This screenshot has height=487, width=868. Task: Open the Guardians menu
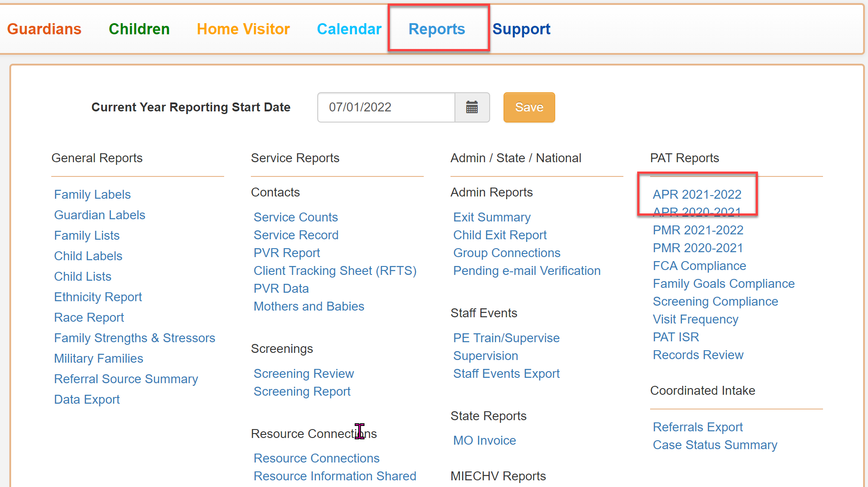(44, 29)
